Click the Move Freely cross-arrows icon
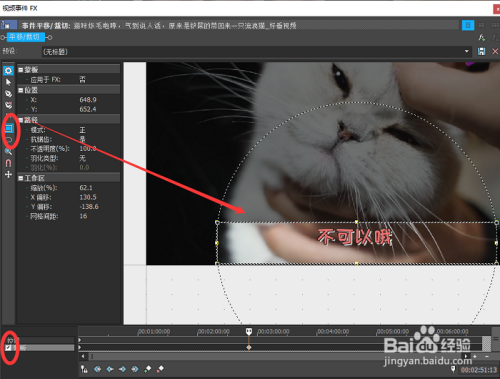 [8, 174]
